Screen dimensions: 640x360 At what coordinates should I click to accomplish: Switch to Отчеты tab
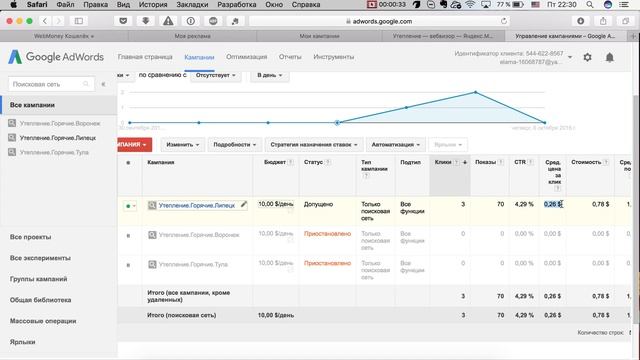[290, 57]
